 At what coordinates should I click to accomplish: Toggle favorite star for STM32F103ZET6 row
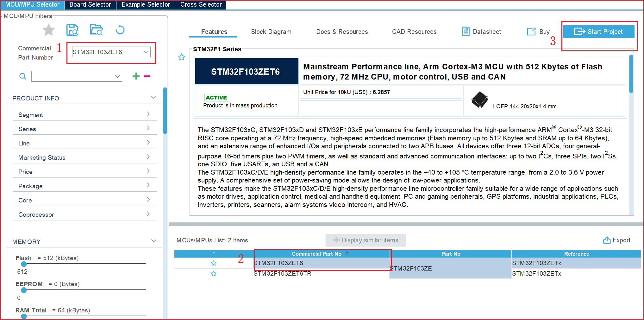[214, 263]
